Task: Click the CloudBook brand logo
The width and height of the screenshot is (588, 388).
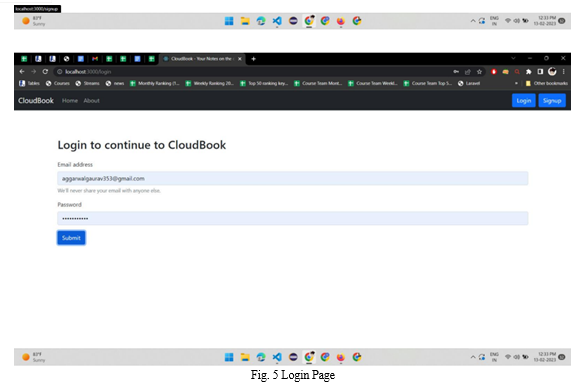Action: 36,100
